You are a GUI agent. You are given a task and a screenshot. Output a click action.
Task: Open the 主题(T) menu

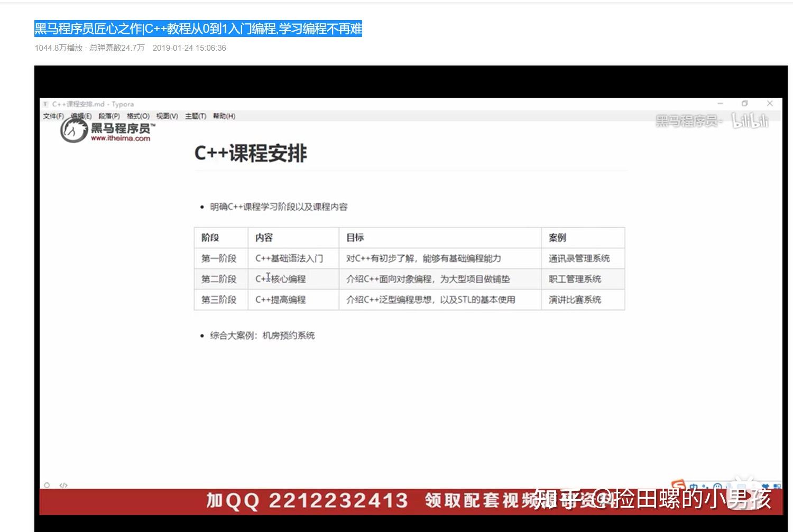195,116
